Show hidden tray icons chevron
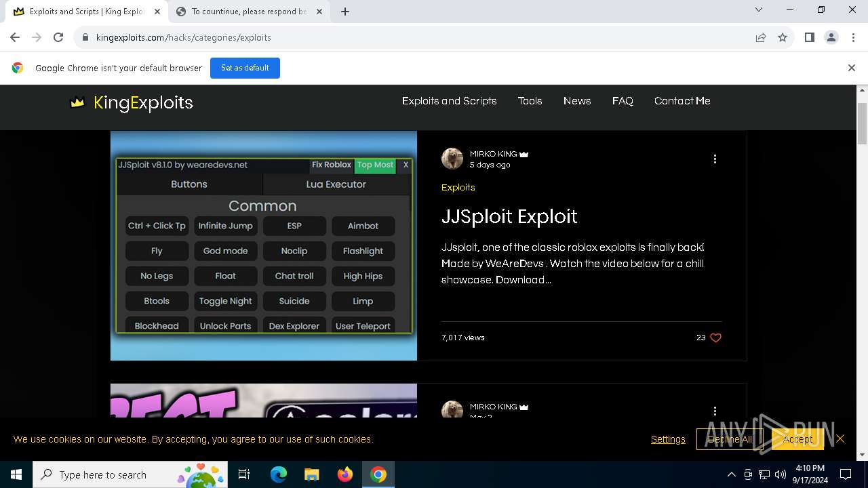Viewport: 868px width, 488px height. [731, 474]
